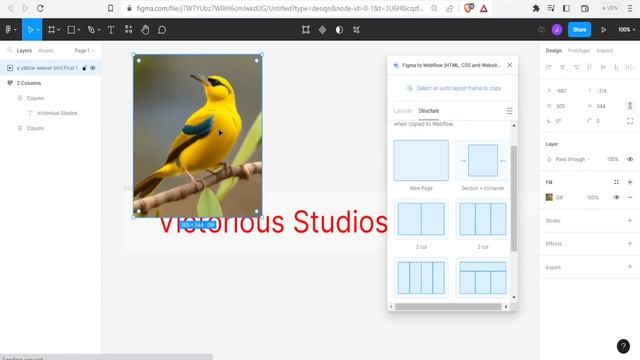Click Select an auto layout frame to copy
The image size is (640, 360).
[453, 88]
